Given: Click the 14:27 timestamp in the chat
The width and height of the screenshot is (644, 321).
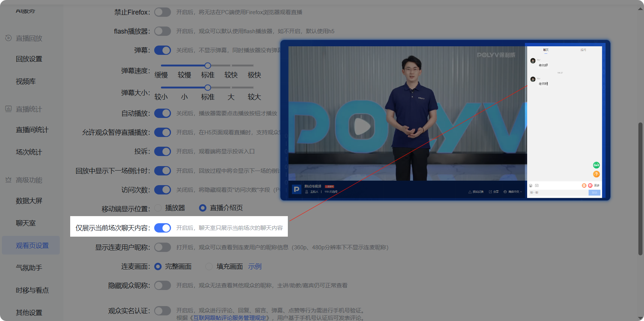Looking at the screenshot, I should (560, 73).
